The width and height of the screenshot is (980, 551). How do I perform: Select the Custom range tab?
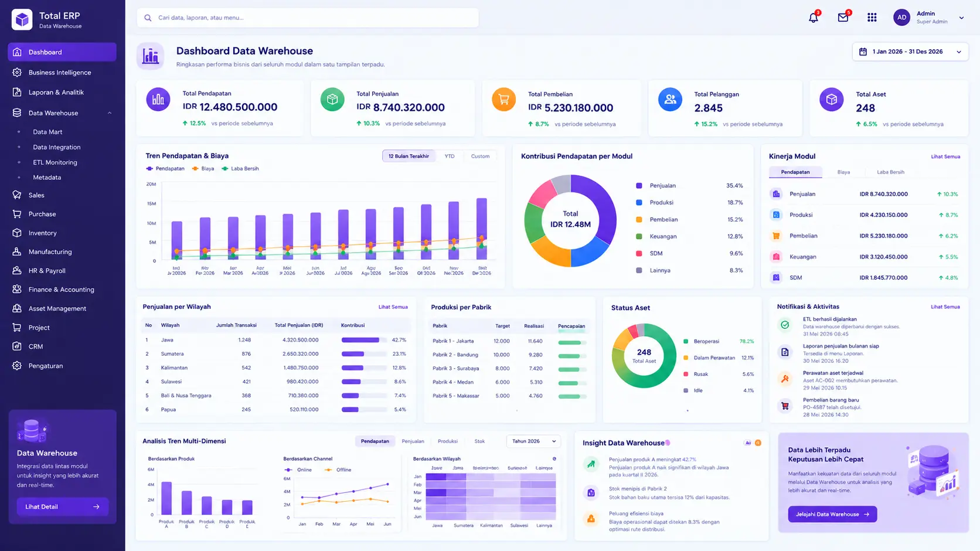pos(480,156)
